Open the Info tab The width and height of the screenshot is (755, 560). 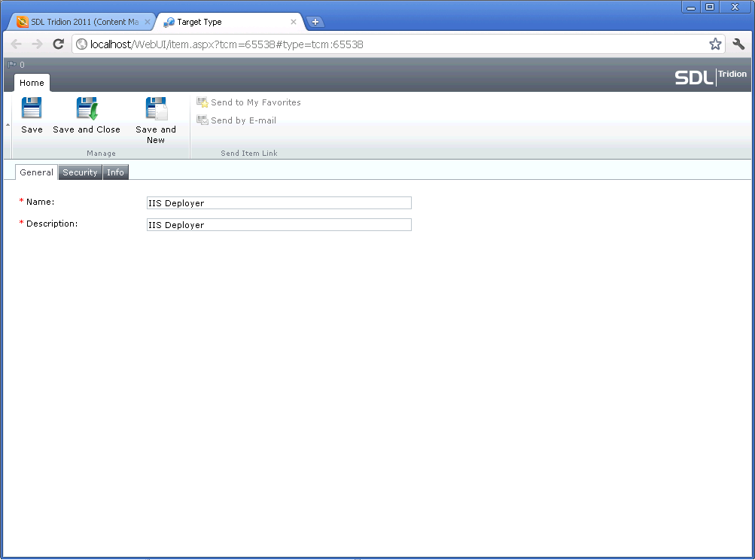pos(115,172)
